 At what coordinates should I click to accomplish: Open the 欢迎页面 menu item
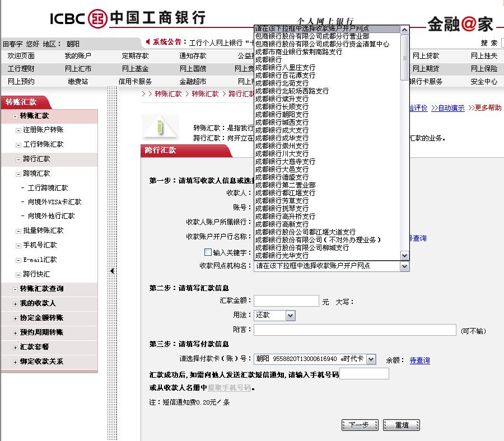pos(21,55)
